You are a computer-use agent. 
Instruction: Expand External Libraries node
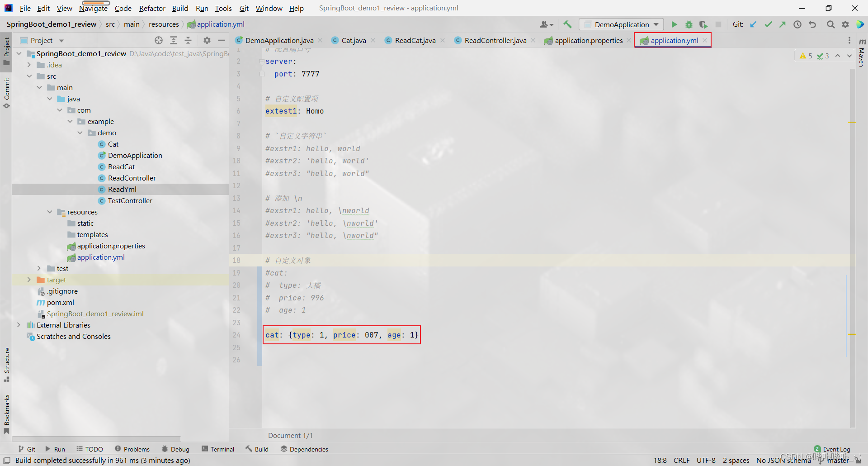pyautogui.click(x=19, y=325)
